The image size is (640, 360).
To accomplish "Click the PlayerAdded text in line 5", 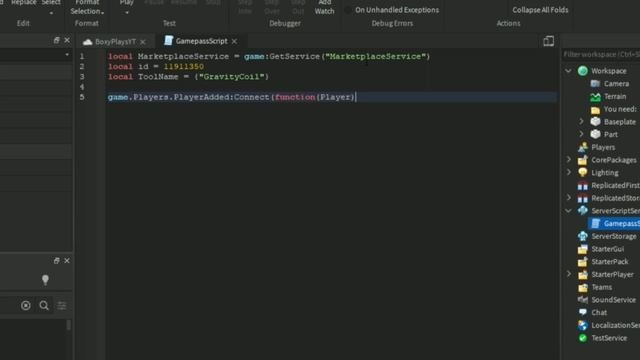I will 202,97.
